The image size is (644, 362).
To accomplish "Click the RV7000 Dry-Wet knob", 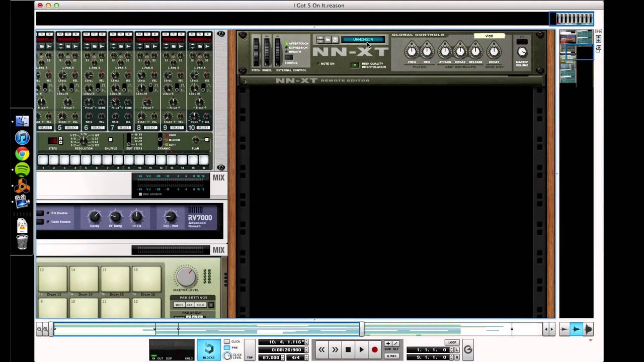I will point(170,217).
